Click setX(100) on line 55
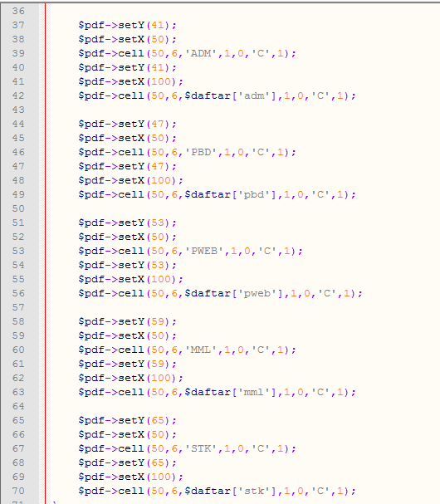This screenshot has width=440, height=504. coord(147,279)
